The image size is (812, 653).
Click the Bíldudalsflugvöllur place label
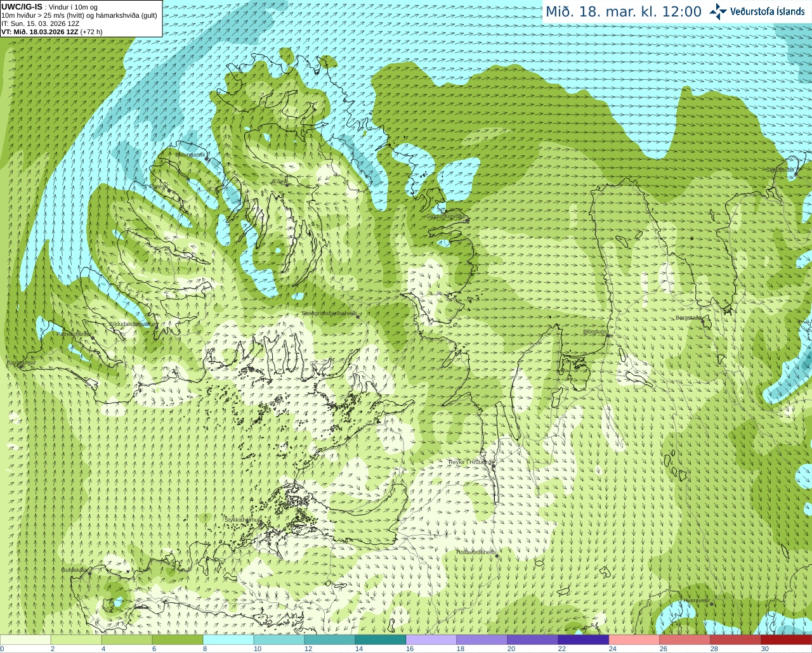pos(133,324)
